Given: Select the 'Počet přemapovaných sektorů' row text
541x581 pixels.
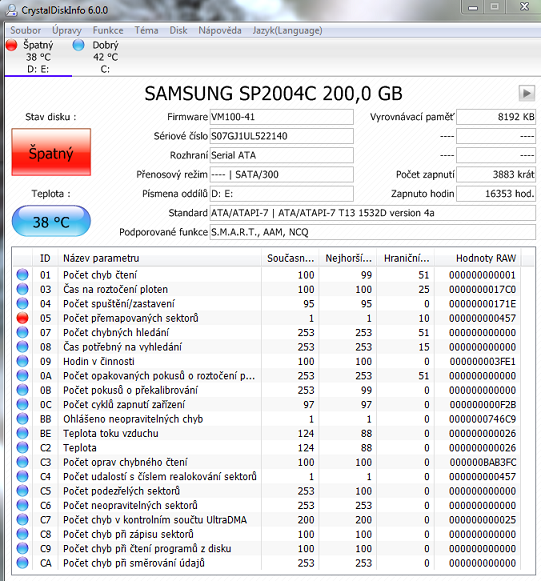Looking at the screenshot, I should click(131, 318).
